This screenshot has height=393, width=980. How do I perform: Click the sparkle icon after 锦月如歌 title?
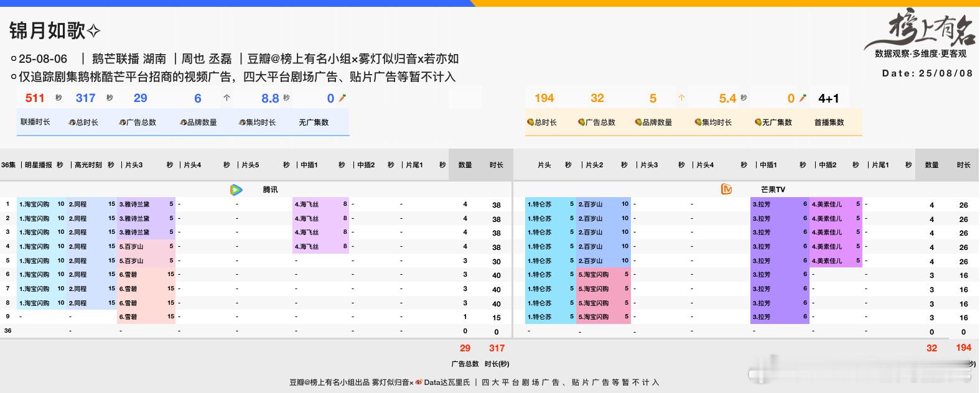pyautogui.click(x=93, y=30)
